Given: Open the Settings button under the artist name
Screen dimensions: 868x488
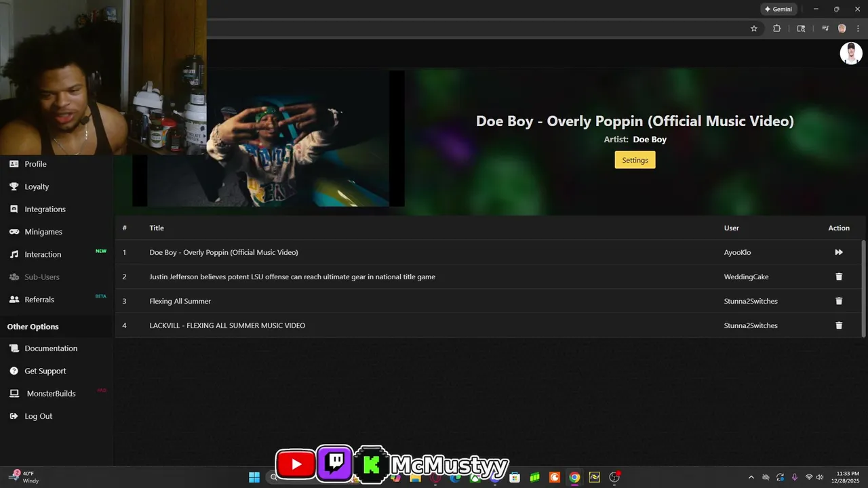Looking at the screenshot, I should click(635, 160).
